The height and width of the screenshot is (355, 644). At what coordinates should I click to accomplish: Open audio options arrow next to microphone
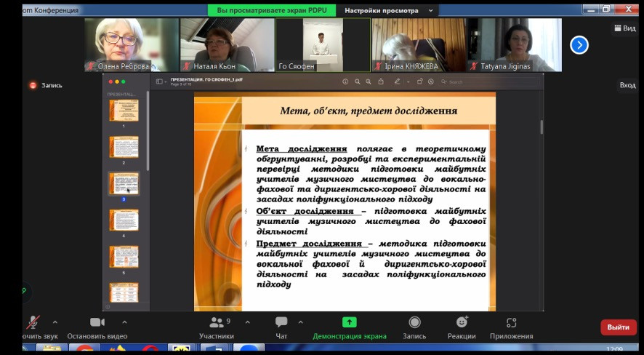(x=55, y=322)
